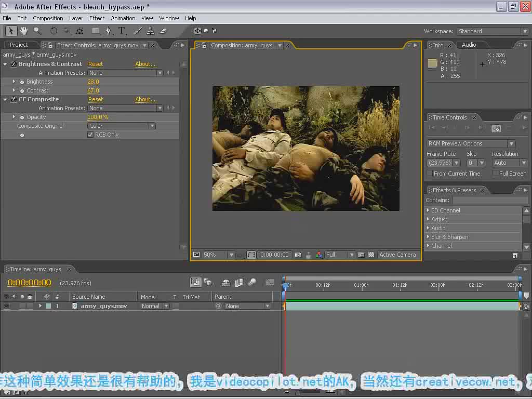Click the Info panel color swatch
The width and height of the screenshot is (532, 399).
click(432, 63)
